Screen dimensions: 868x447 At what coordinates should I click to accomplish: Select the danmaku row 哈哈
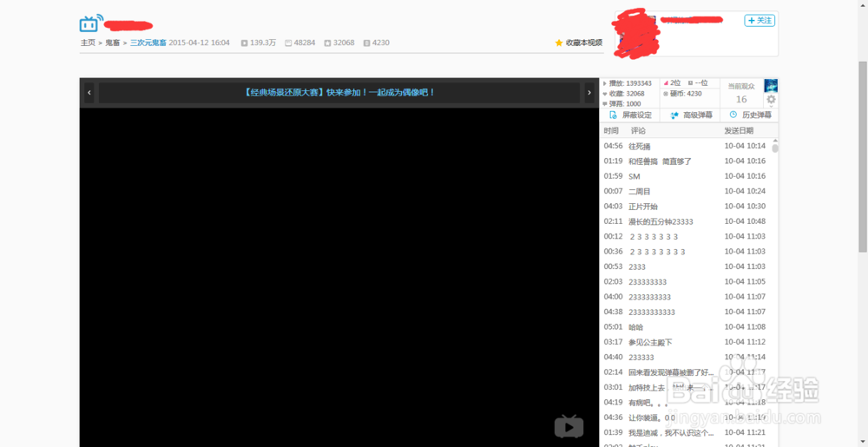[x=686, y=327]
